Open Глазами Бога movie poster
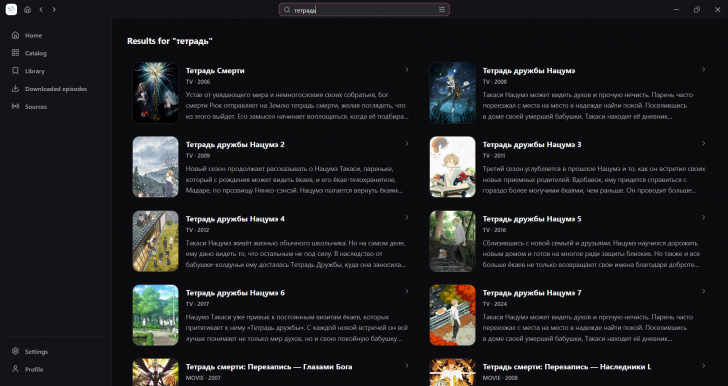Image resolution: width=728 pixels, height=386 pixels. point(156,372)
